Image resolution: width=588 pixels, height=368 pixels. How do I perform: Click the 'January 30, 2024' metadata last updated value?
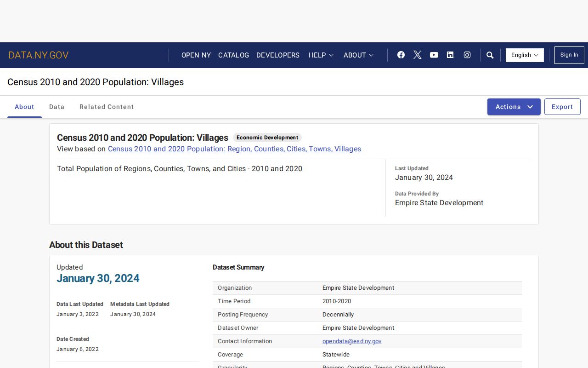tap(133, 314)
